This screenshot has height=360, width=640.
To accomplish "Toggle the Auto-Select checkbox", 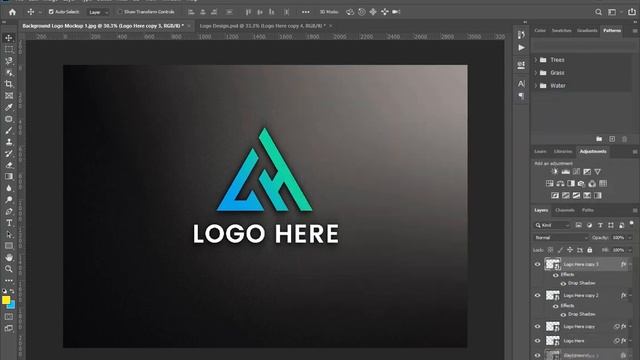I will click(51, 12).
